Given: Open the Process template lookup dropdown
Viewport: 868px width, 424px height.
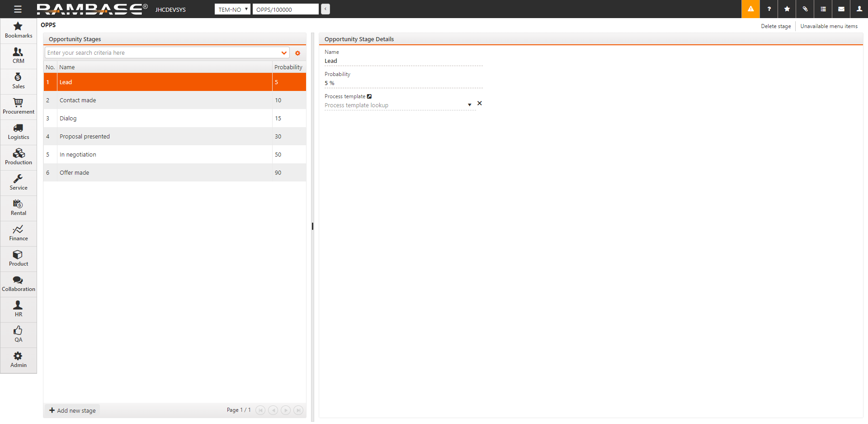Looking at the screenshot, I should 469,105.
